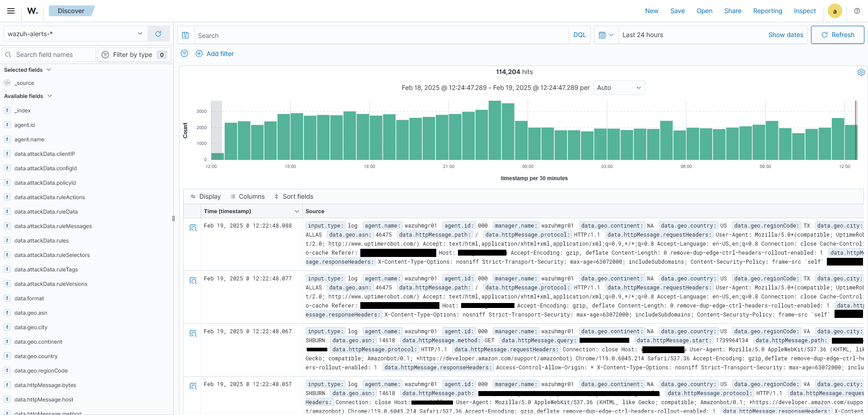Click the query Search input
The image size is (868, 415).
tap(381, 35)
